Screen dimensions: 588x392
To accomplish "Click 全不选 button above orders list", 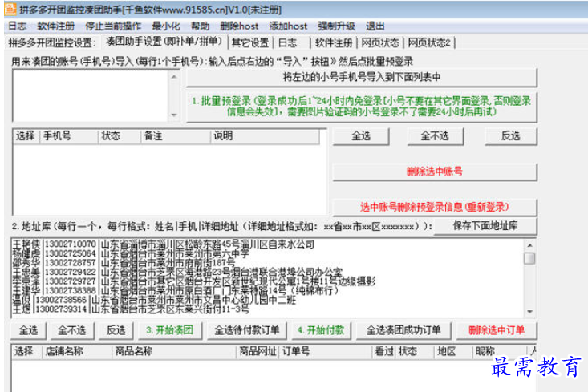I will (x=71, y=330).
